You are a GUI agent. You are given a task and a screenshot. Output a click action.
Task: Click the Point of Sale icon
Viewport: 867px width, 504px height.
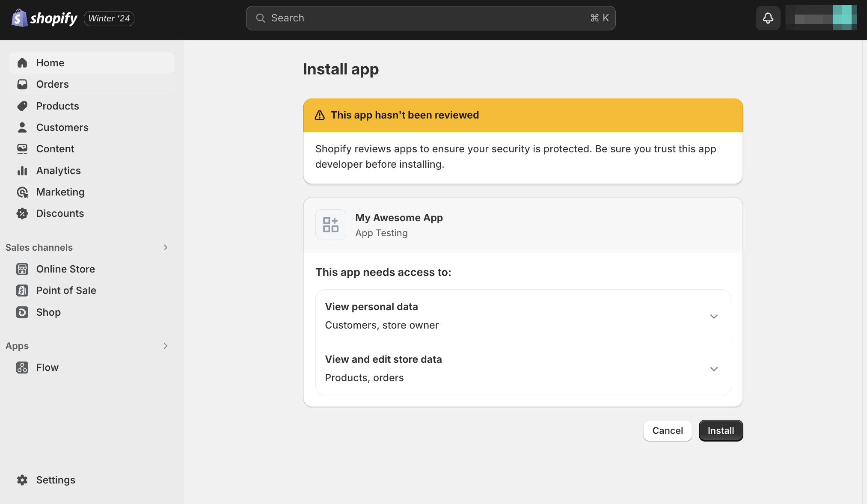coord(22,291)
